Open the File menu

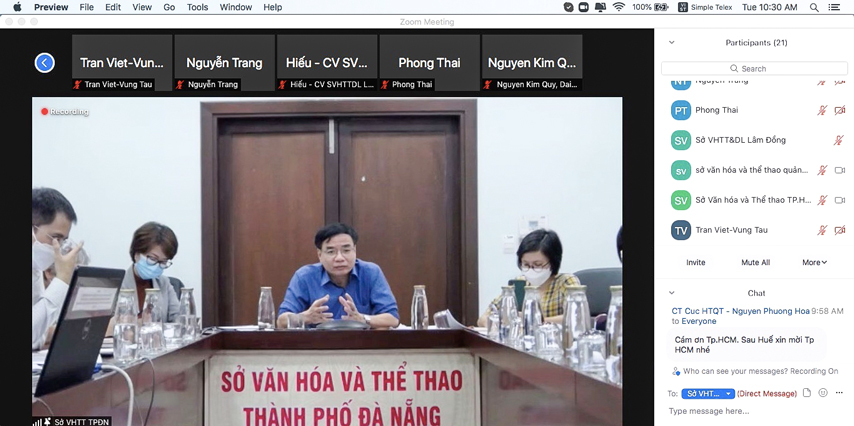(87, 7)
